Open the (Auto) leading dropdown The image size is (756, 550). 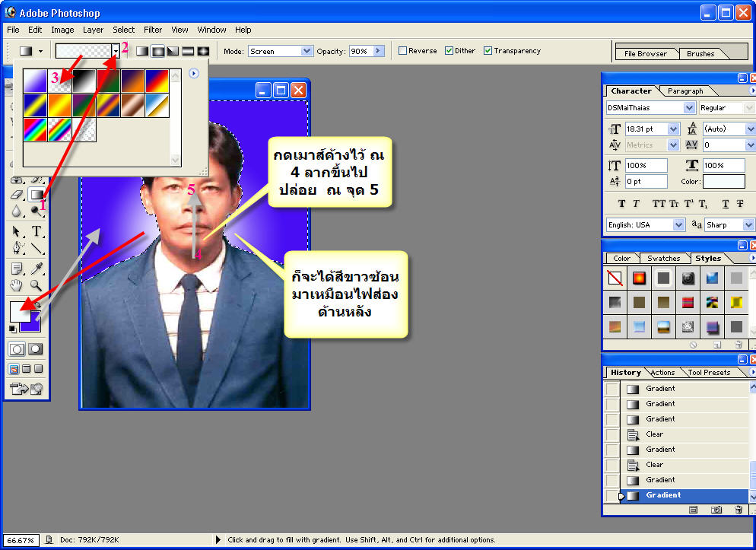pos(750,129)
